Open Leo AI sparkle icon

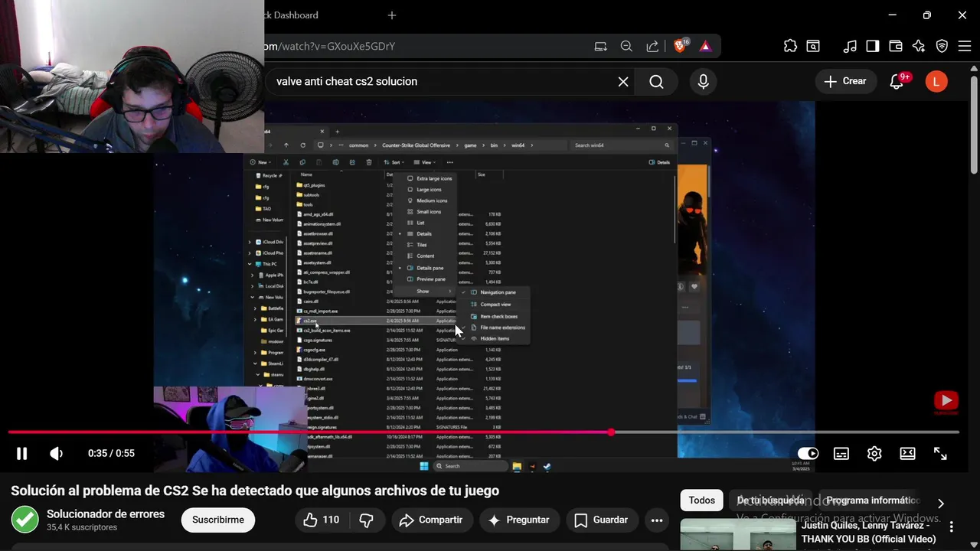click(919, 47)
